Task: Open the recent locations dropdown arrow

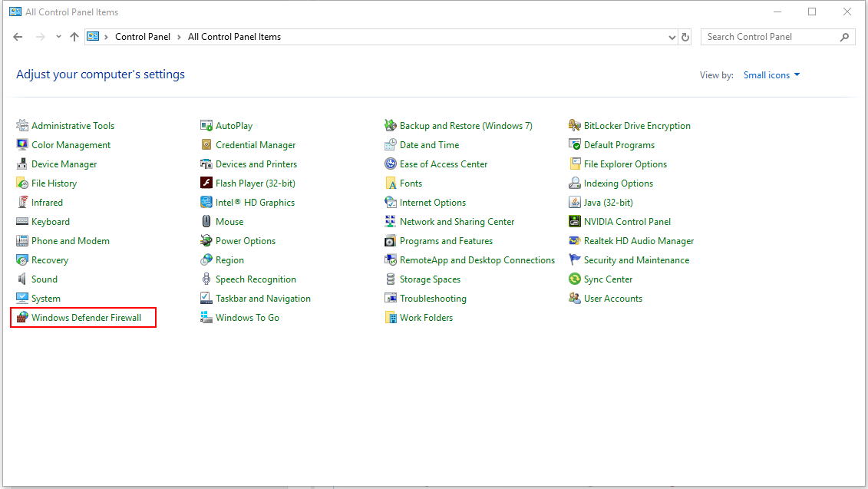Action: [58, 37]
